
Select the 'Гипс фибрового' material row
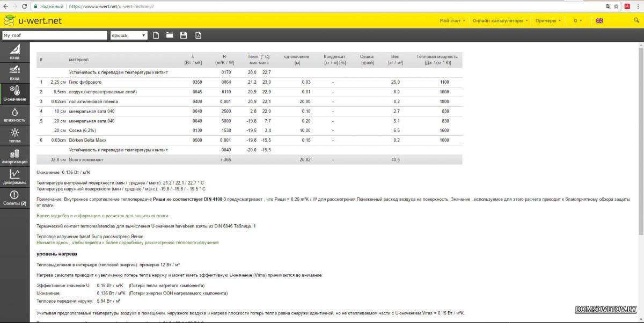[x=249, y=82]
